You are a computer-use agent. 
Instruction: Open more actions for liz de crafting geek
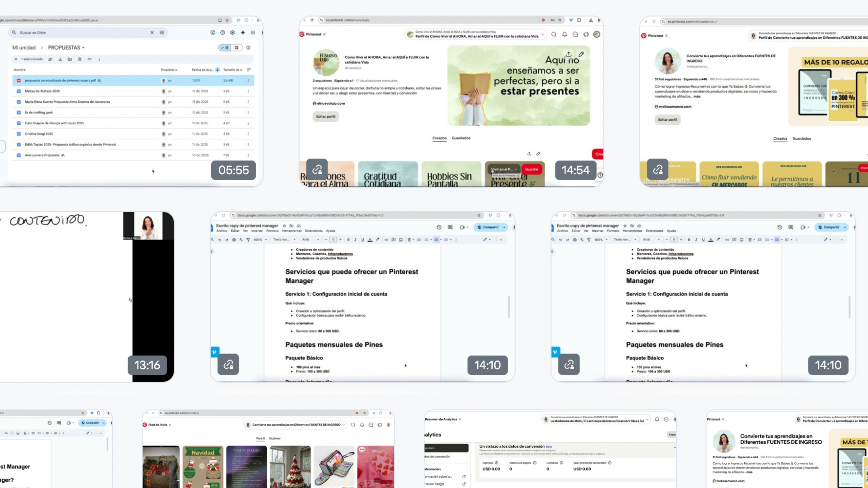coord(248,113)
